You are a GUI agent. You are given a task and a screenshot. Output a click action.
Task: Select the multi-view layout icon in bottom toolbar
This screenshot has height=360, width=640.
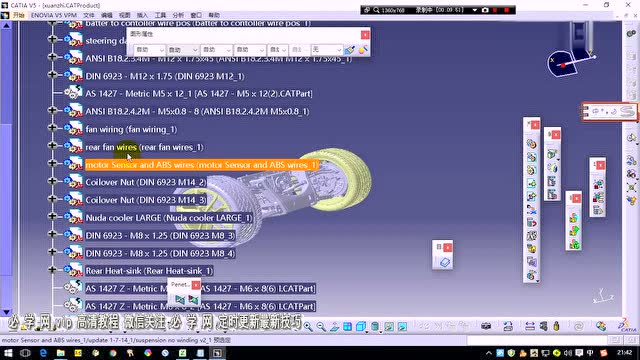347,327
